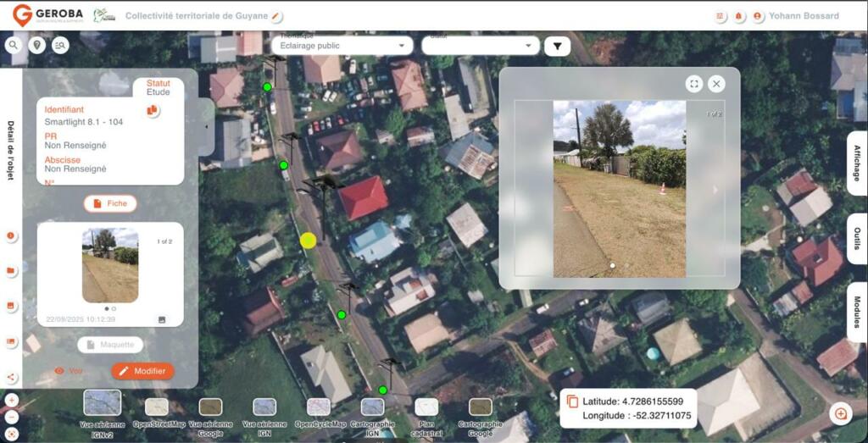Open the Fiche button
The height and width of the screenshot is (443, 868).
coord(110,203)
